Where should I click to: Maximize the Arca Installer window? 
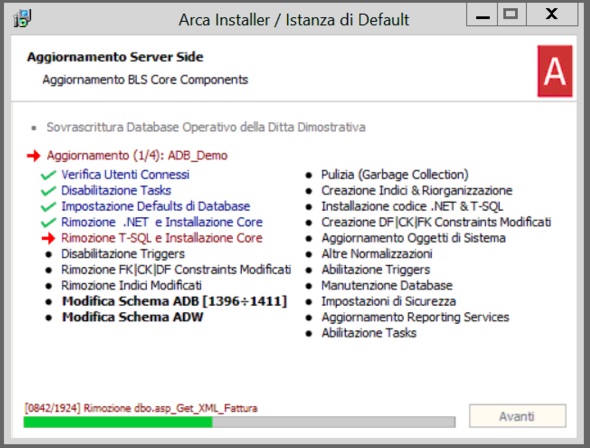(511, 15)
